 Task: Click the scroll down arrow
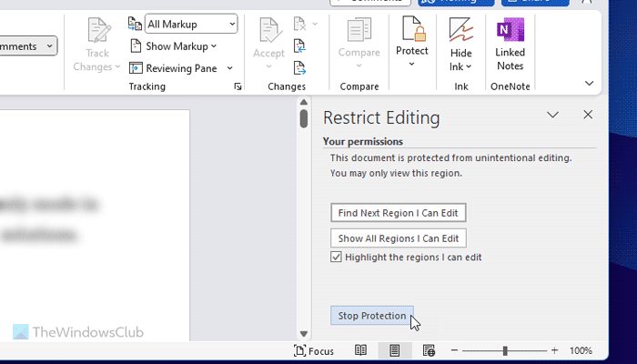[x=304, y=334]
